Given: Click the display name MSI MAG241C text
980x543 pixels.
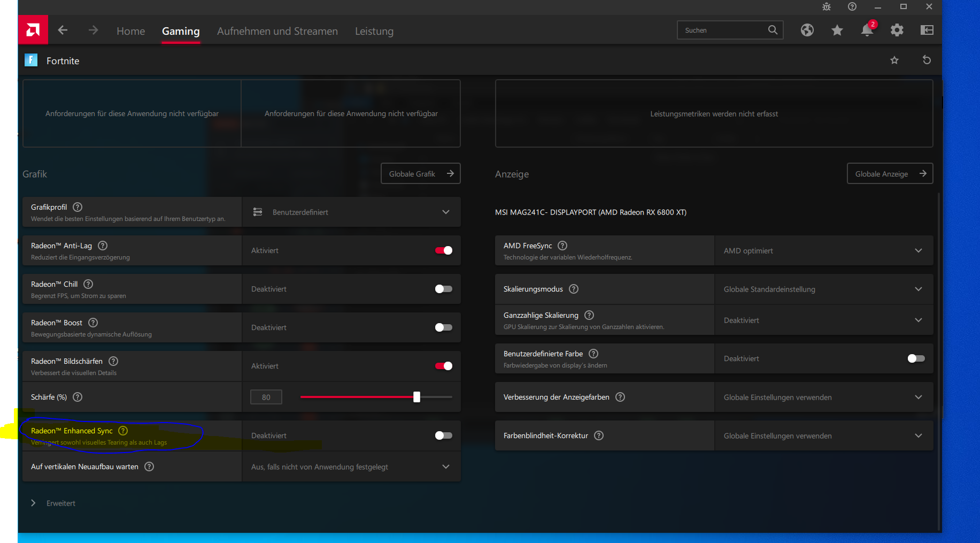Looking at the screenshot, I should tap(591, 212).
